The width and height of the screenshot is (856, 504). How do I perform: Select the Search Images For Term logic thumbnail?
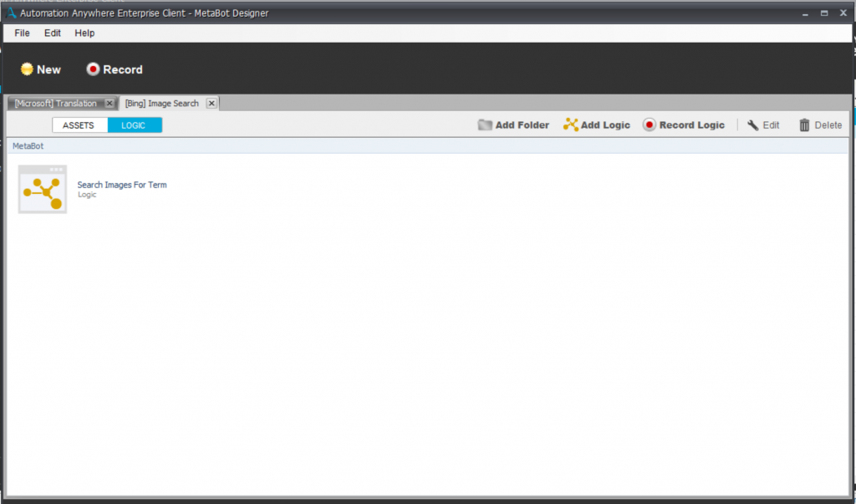pos(43,189)
